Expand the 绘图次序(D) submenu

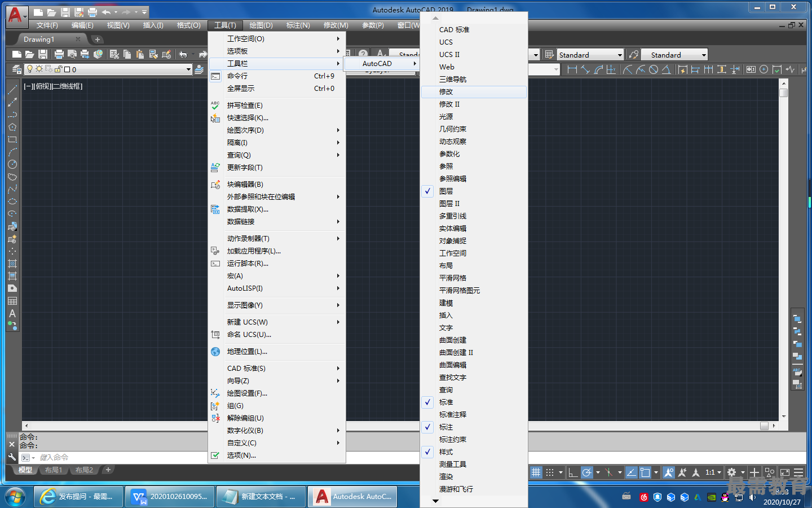click(x=277, y=130)
